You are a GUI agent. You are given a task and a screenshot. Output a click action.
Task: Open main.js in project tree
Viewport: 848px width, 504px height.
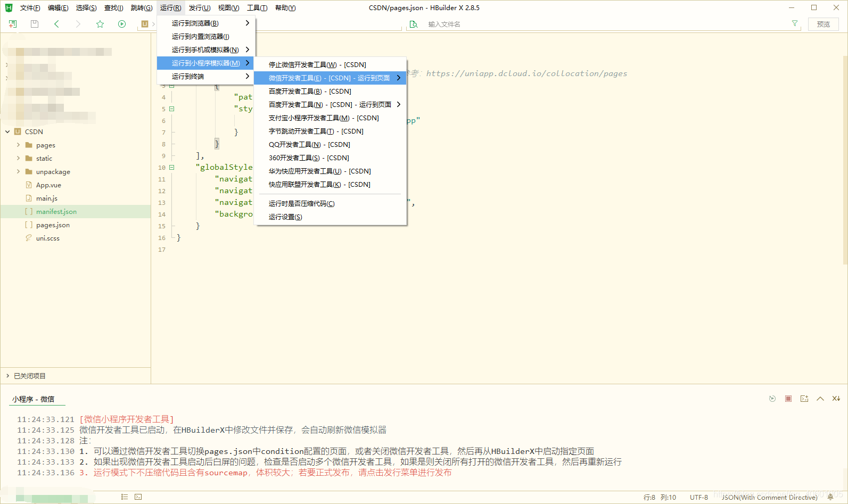47,198
